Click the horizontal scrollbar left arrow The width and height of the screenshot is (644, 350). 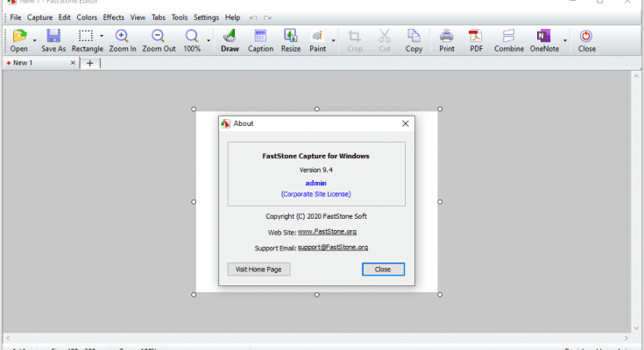click(7, 339)
